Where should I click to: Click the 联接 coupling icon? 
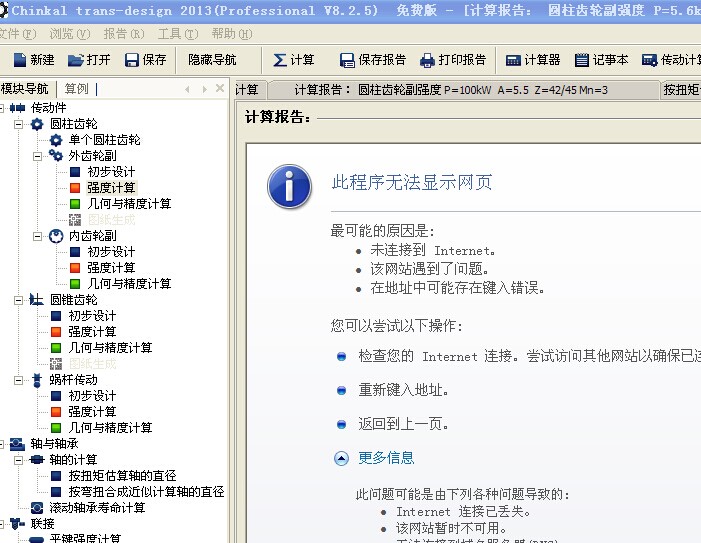coord(17,523)
